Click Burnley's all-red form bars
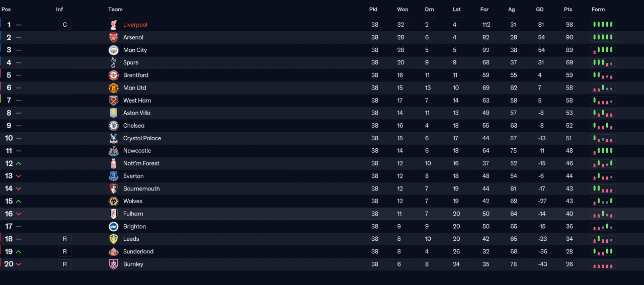 603,264
